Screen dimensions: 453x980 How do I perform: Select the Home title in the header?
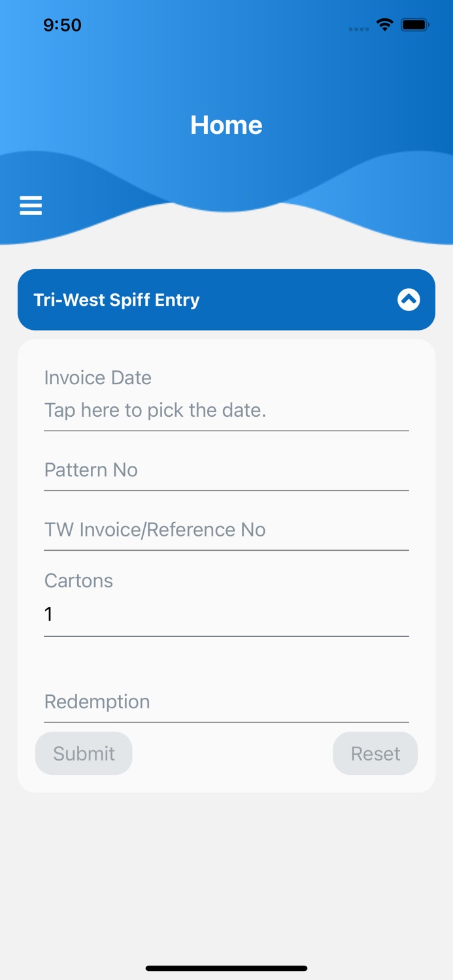tap(226, 125)
